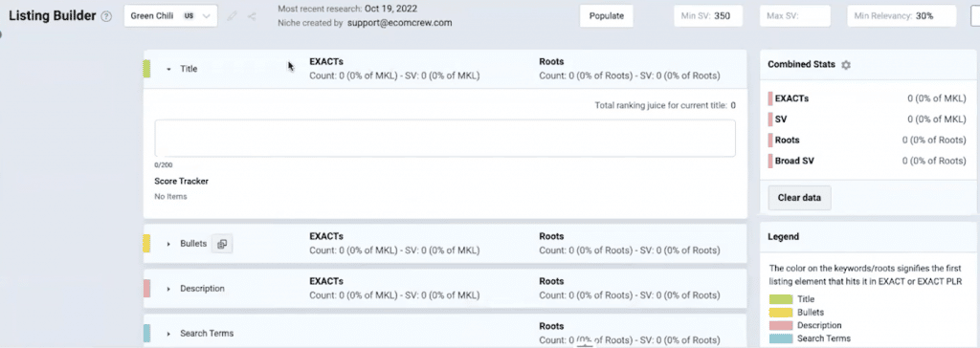Expand the Description section
Image resolution: width=980 pixels, height=348 pixels.
168,290
